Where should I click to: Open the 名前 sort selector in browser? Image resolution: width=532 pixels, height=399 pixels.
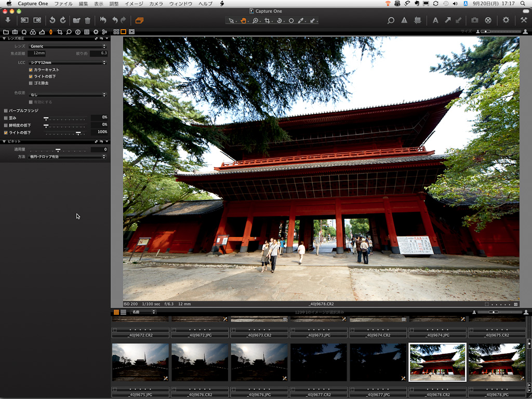tap(143, 312)
